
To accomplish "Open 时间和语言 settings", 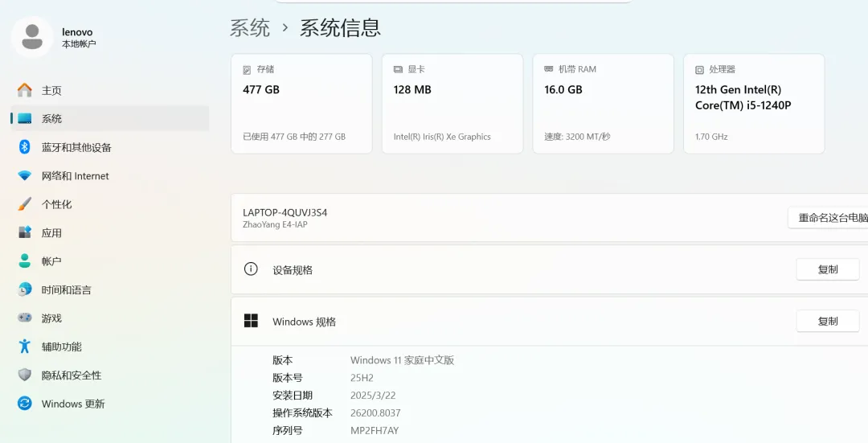I will pyautogui.click(x=109, y=289).
